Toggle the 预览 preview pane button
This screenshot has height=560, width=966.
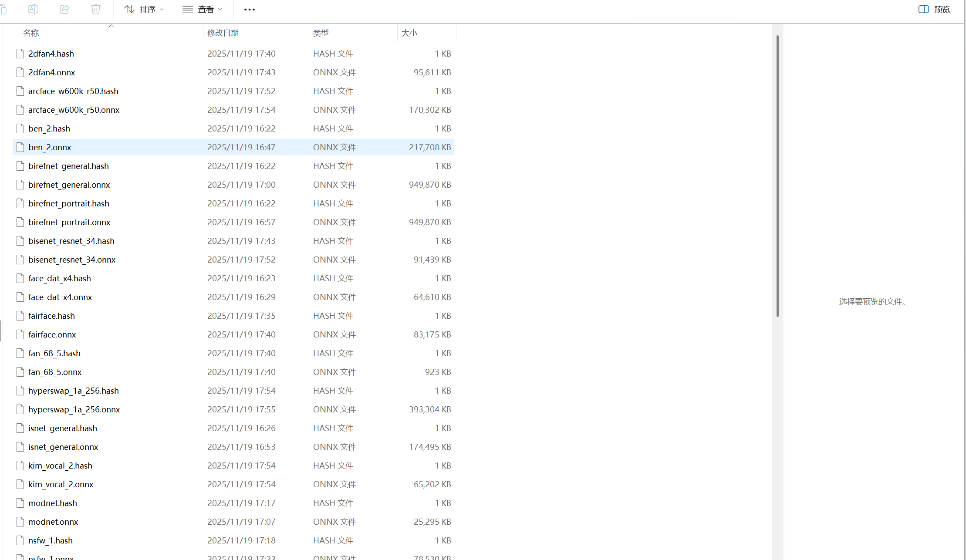934,10
